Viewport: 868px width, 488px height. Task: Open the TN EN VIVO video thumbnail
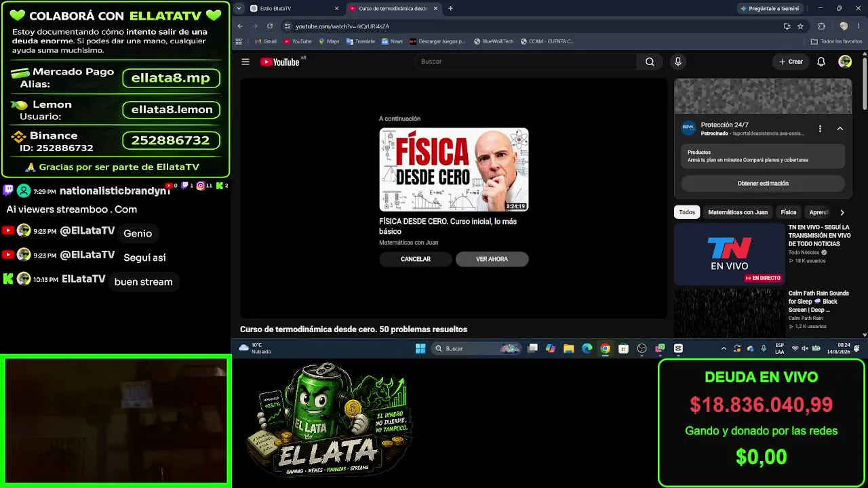pos(729,253)
